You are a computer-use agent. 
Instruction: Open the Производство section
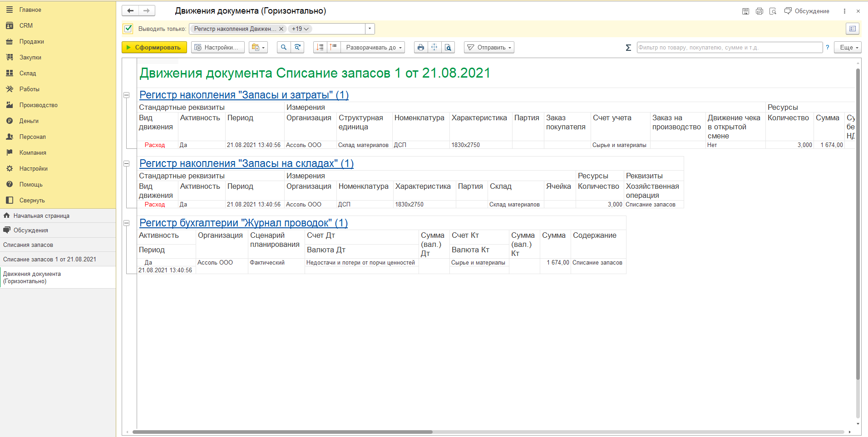[x=38, y=105]
